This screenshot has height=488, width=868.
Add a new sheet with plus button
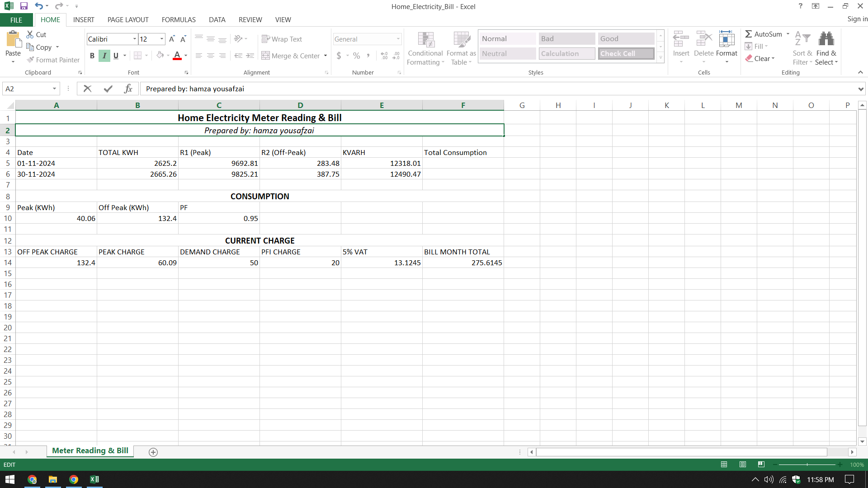click(x=153, y=452)
